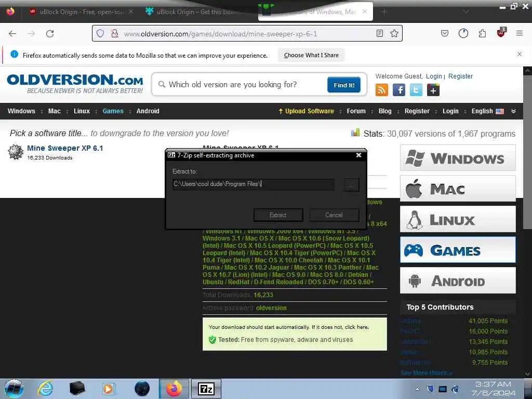Launch Internet Explorer from the taskbar
Image resolution: width=532 pixels, height=399 pixels.
pyautogui.click(x=46, y=389)
